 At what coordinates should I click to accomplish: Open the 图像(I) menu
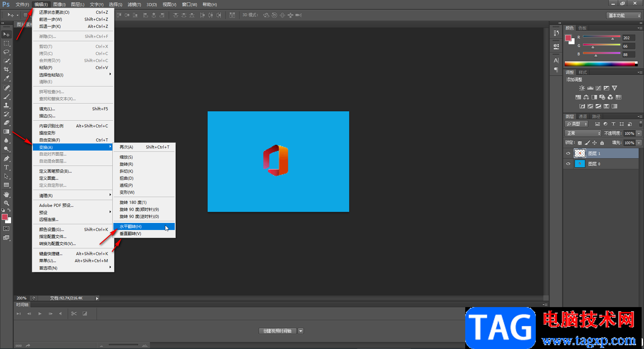(59, 4)
